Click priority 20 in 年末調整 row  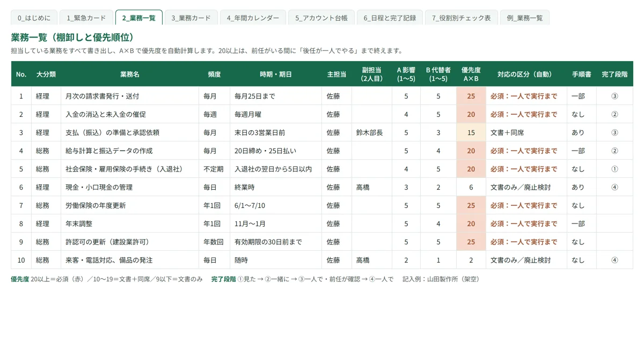[x=471, y=223]
